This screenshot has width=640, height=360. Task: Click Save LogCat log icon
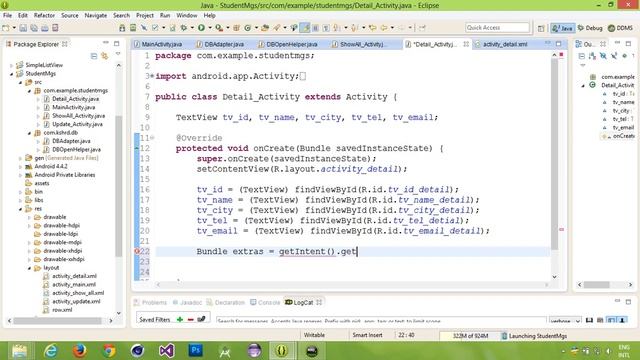[589, 320]
